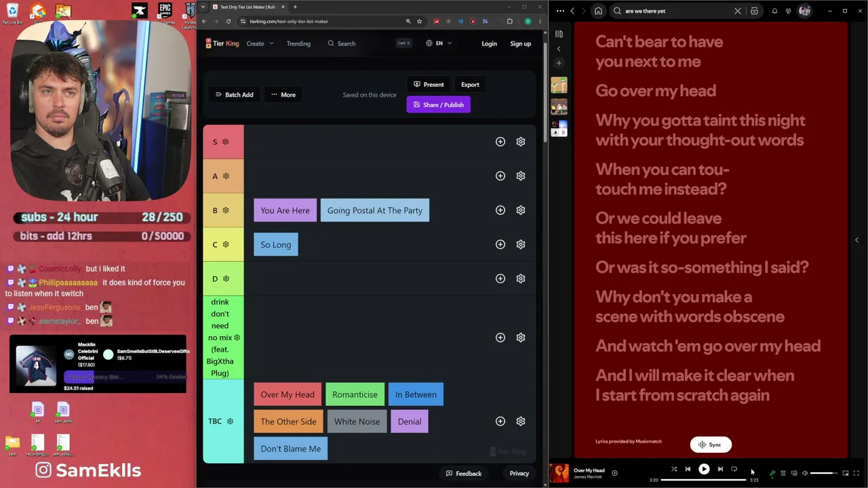Mute Spotify volume with speaker icon

click(805, 473)
